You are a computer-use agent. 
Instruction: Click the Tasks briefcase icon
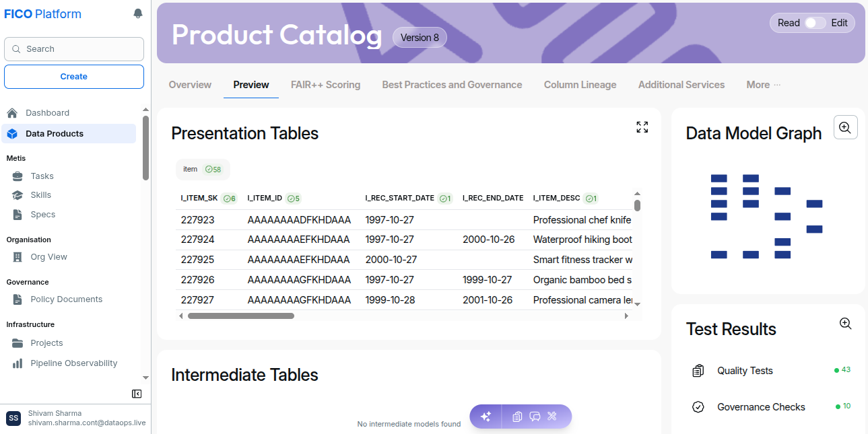[18, 176]
